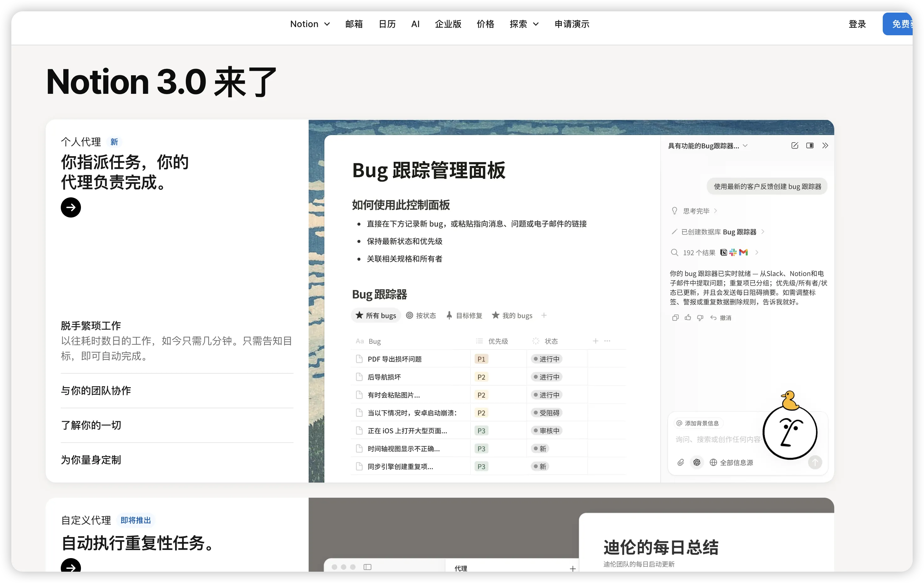Click the 申请演示 request demo link

(571, 24)
